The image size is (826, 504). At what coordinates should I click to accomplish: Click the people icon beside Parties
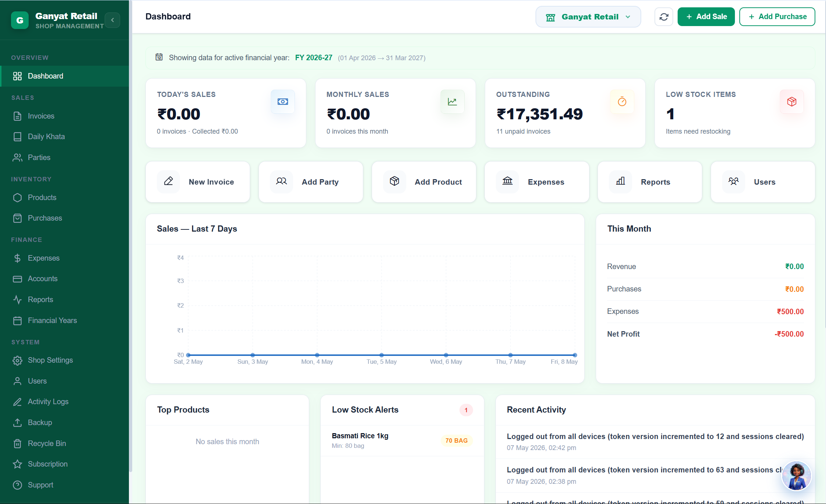click(17, 157)
